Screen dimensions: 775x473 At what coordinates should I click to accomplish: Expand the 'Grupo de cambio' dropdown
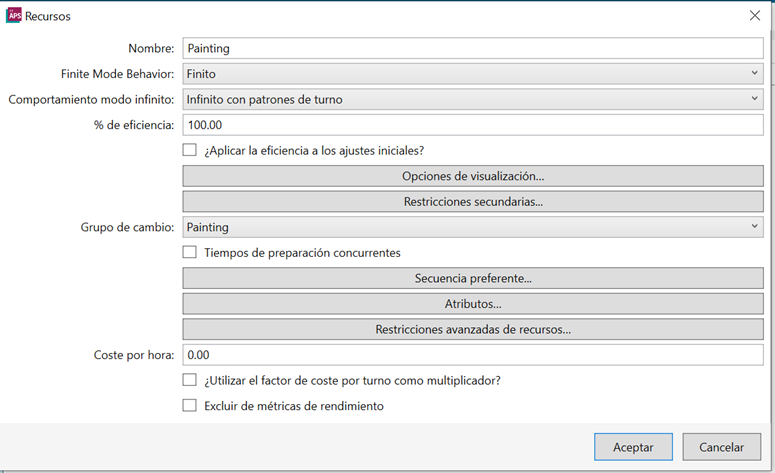click(x=473, y=227)
